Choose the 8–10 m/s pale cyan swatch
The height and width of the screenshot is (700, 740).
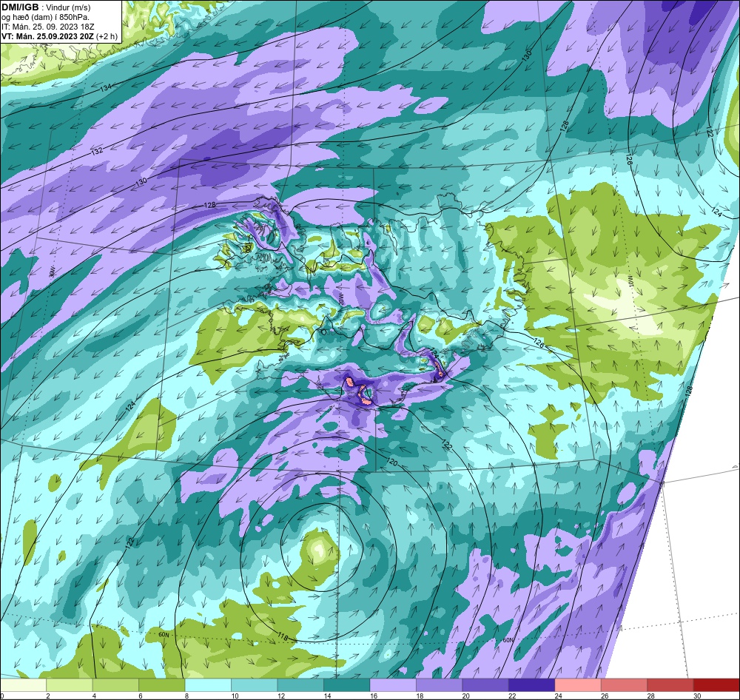(208, 685)
